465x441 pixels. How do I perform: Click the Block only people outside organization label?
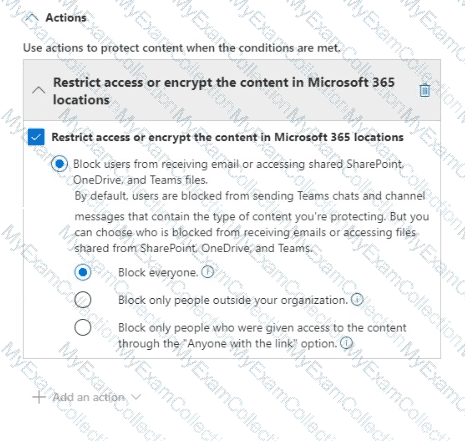click(233, 300)
